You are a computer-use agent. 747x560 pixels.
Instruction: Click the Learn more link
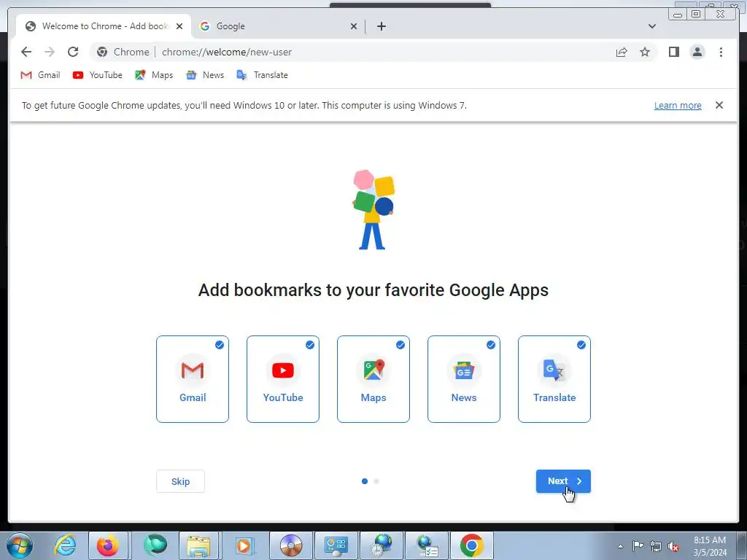(678, 106)
